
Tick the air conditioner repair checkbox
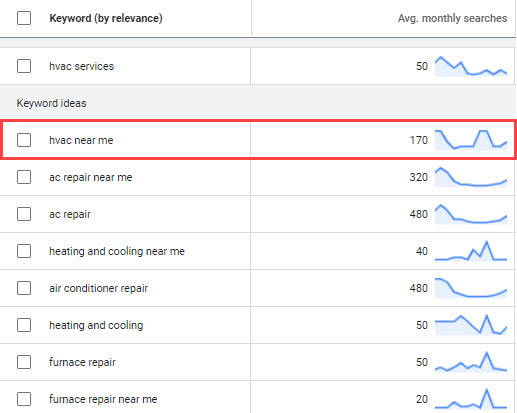24,288
